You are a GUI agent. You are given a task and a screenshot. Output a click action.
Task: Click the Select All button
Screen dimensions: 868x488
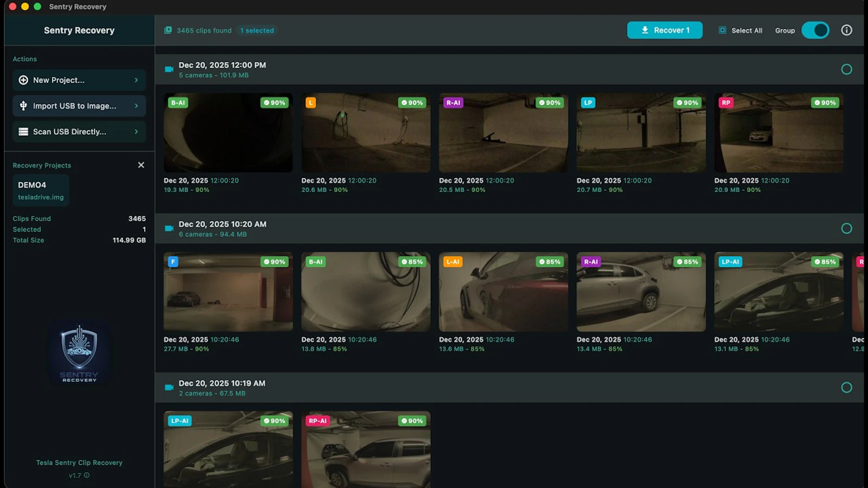741,30
